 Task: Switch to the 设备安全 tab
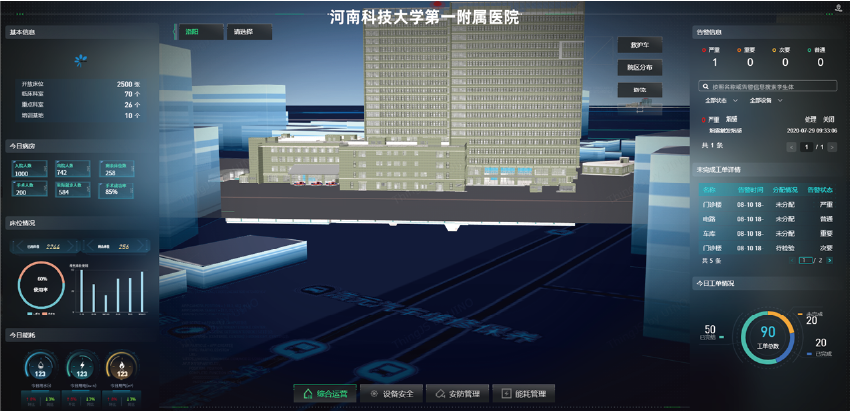click(393, 394)
